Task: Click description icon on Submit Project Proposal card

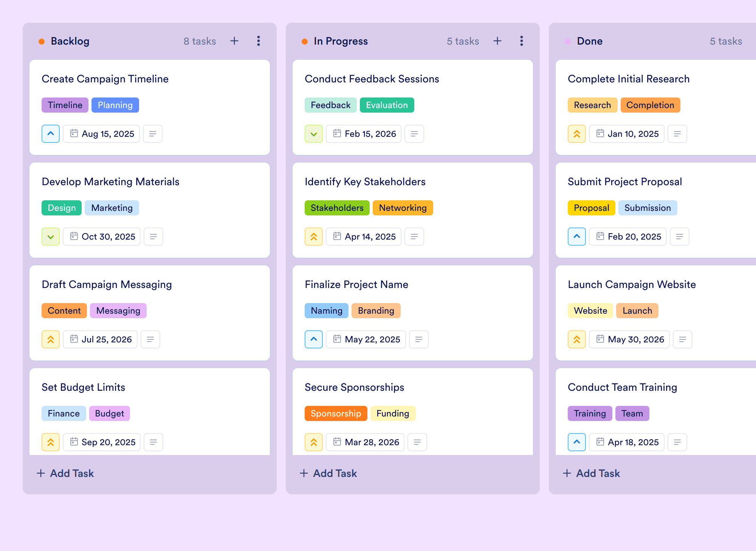Action: (x=680, y=237)
